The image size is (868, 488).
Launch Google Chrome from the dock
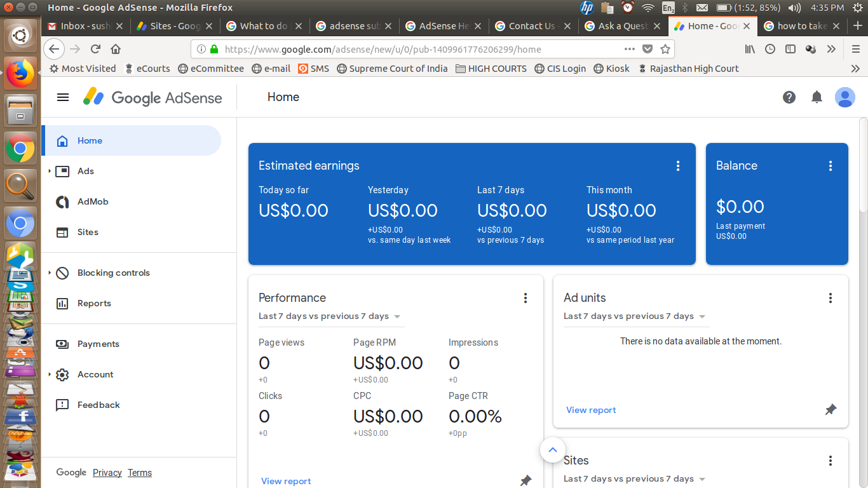click(20, 149)
